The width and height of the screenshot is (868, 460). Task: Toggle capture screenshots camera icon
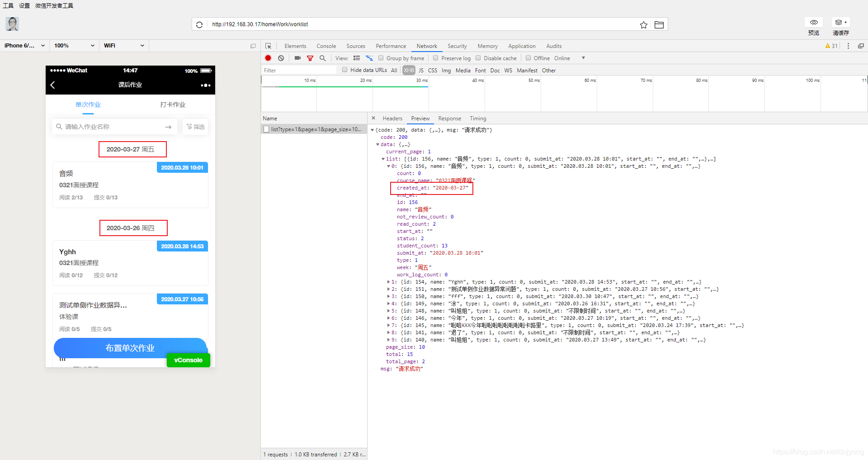(297, 58)
